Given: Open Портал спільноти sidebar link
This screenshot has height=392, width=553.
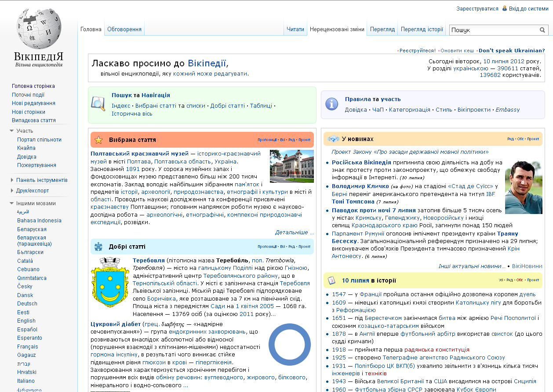Looking at the screenshot, I should click(39, 139).
